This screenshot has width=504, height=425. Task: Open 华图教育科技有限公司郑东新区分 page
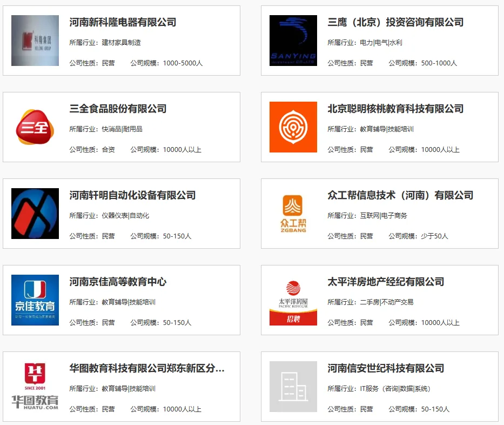point(147,368)
